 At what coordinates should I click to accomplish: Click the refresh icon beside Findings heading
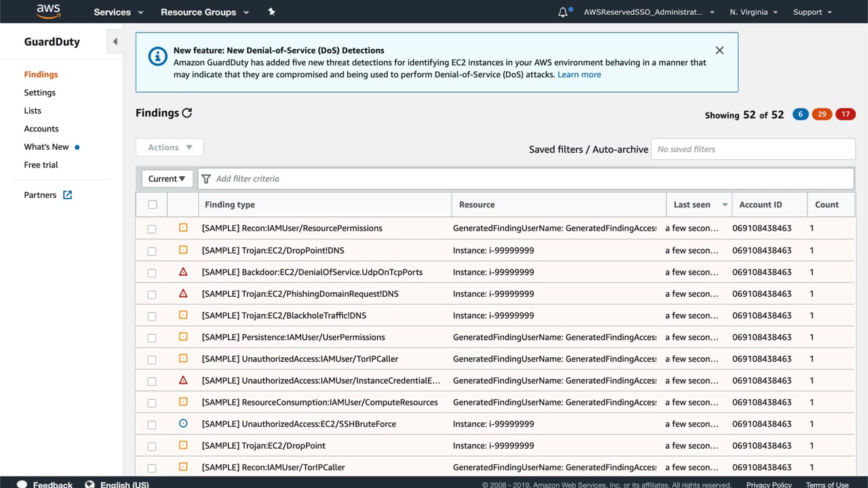point(187,113)
